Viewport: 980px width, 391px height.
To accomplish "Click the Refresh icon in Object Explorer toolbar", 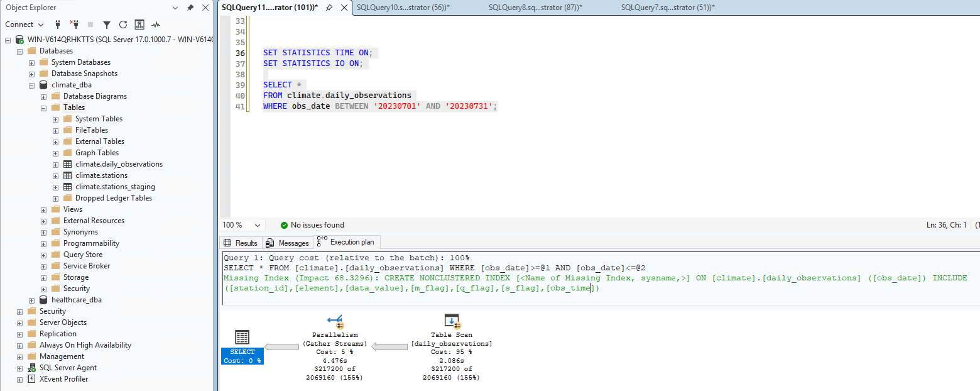I will click(x=123, y=25).
